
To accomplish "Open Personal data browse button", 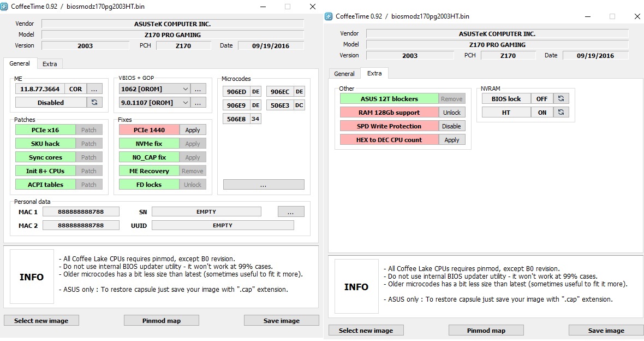I will tap(291, 211).
